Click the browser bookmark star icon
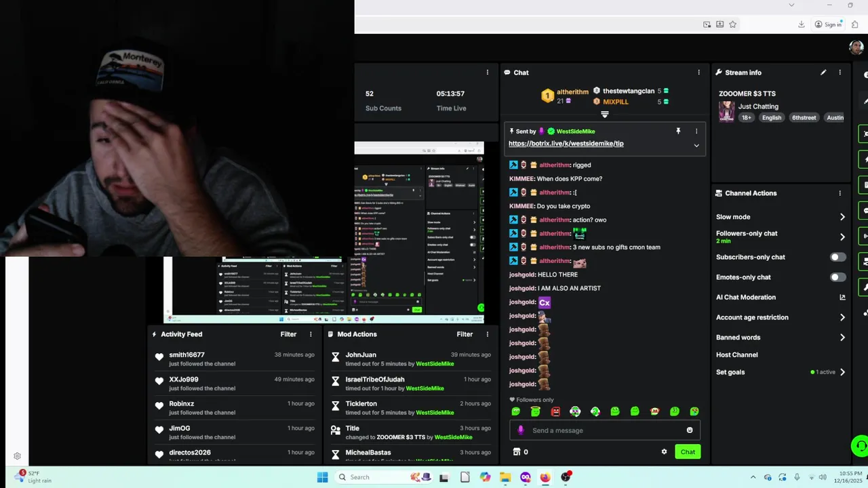The image size is (868, 488). pyautogui.click(x=732, y=24)
